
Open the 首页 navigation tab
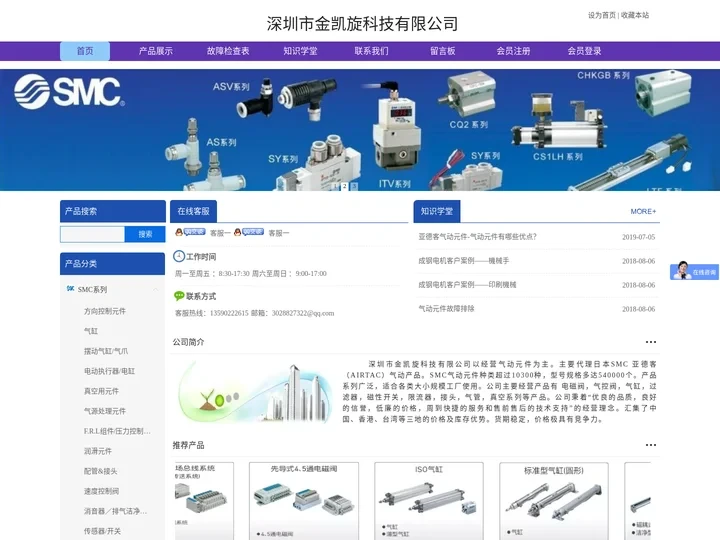85,51
